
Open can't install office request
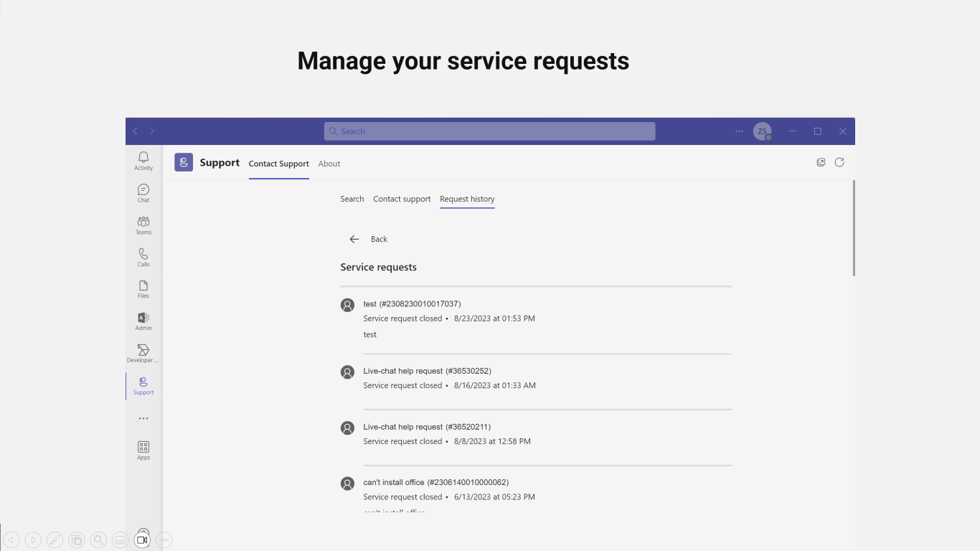436,482
